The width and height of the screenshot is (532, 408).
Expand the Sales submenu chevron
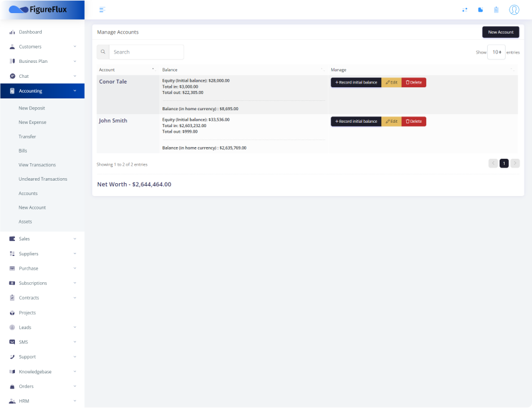75,239
